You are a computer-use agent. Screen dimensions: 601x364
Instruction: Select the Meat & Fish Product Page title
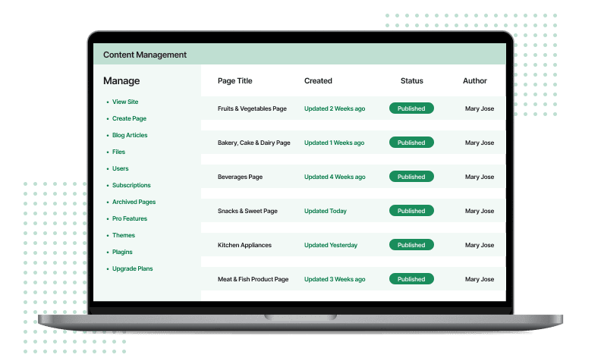253,279
